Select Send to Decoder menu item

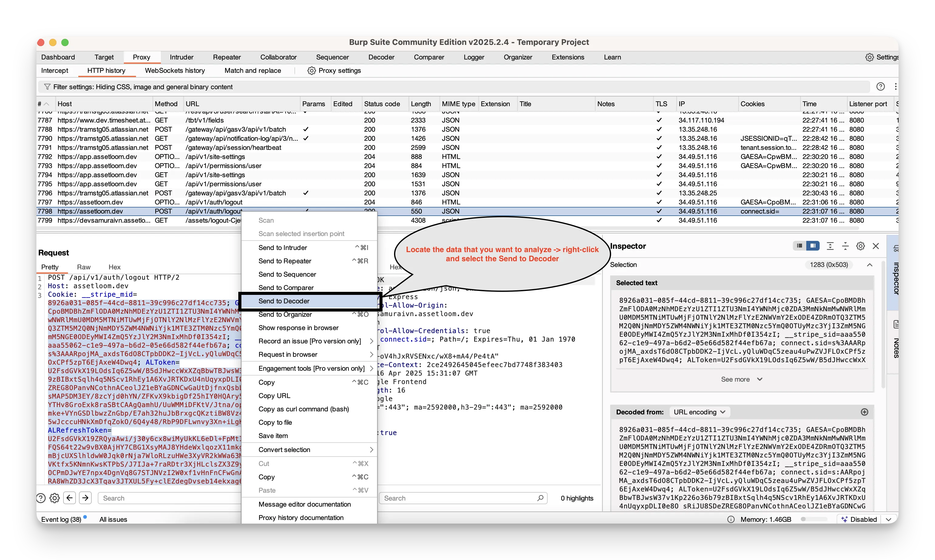(x=284, y=301)
